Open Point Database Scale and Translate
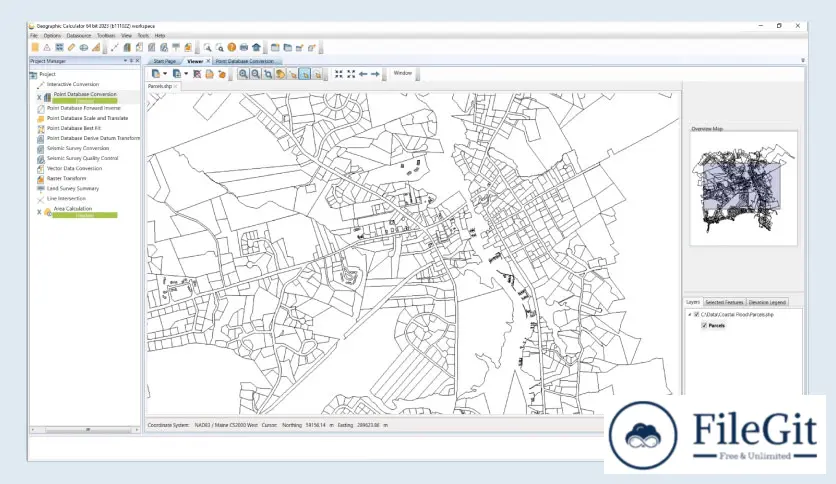 [x=87, y=118]
